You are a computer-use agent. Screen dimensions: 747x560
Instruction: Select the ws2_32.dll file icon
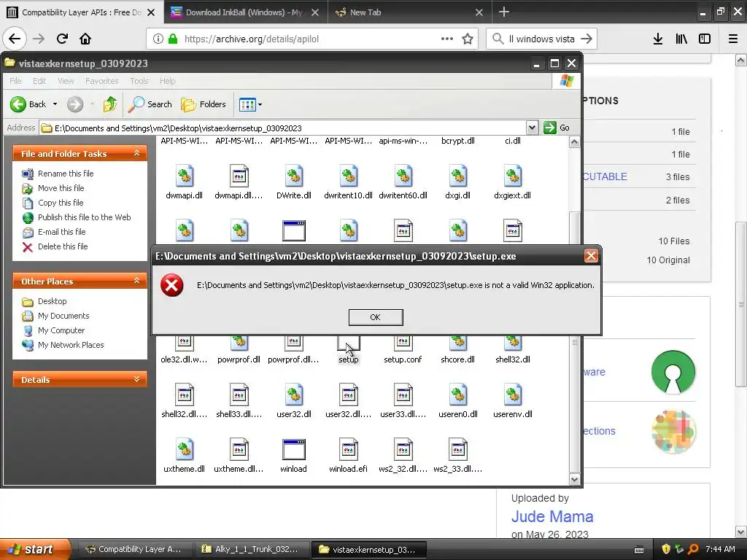tap(403, 450)
